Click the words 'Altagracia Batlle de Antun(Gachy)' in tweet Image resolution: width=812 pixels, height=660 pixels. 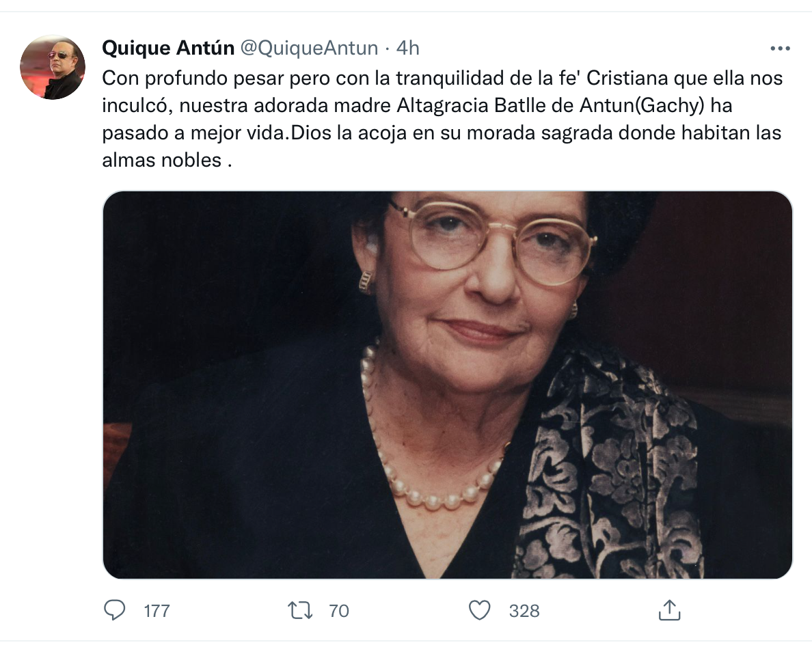click(550, 106)
